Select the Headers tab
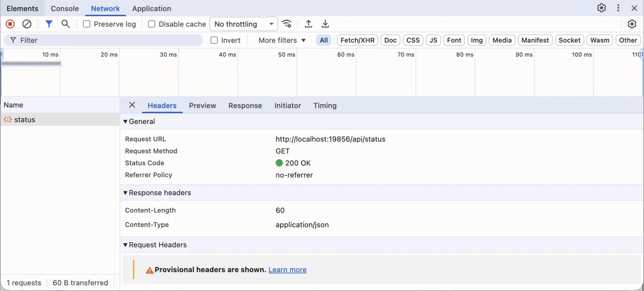This screenshot has width=644, height=291. pyautogui.click(x=162, y=105)
